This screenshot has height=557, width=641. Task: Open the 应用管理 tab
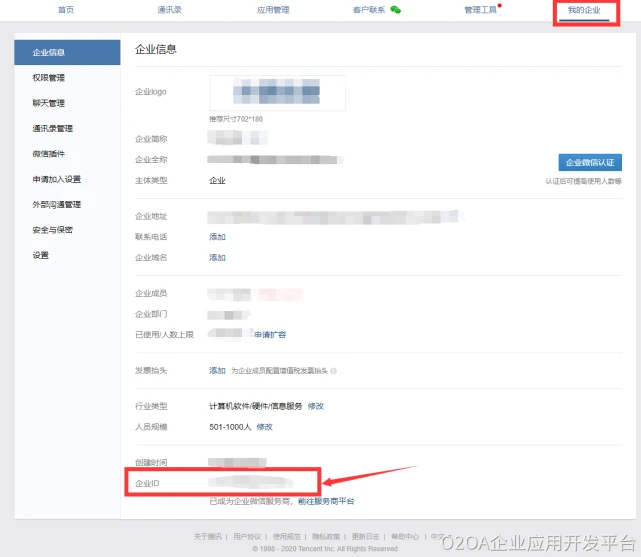tap(273, 9)
